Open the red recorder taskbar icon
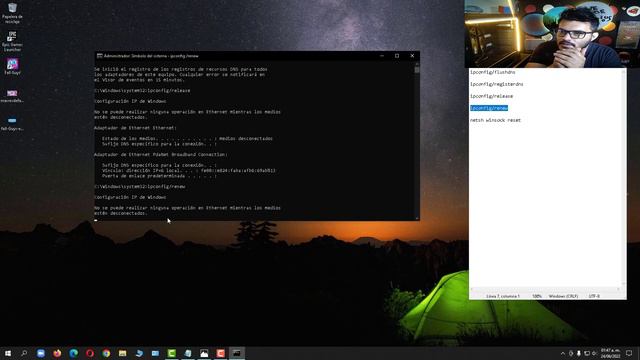The image size is (640, 360). [x=220, y=353]
